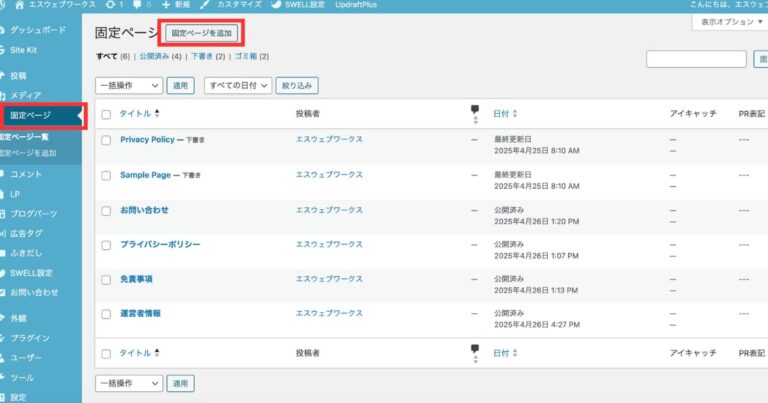The height and width of the screenshot is (403, 768).
Task: Check the Privacy Policy row checkbox
Action: coord(106,140)
